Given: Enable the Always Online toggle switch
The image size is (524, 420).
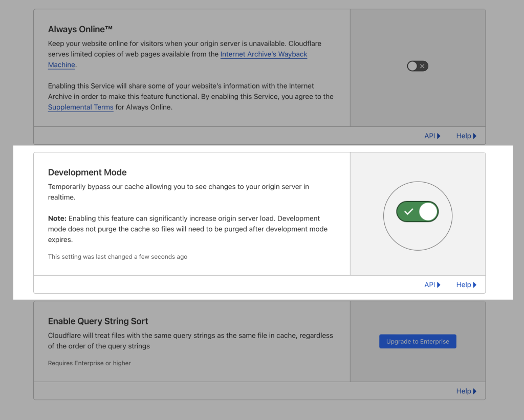Looking at the screenshot, I should point(417,66).
